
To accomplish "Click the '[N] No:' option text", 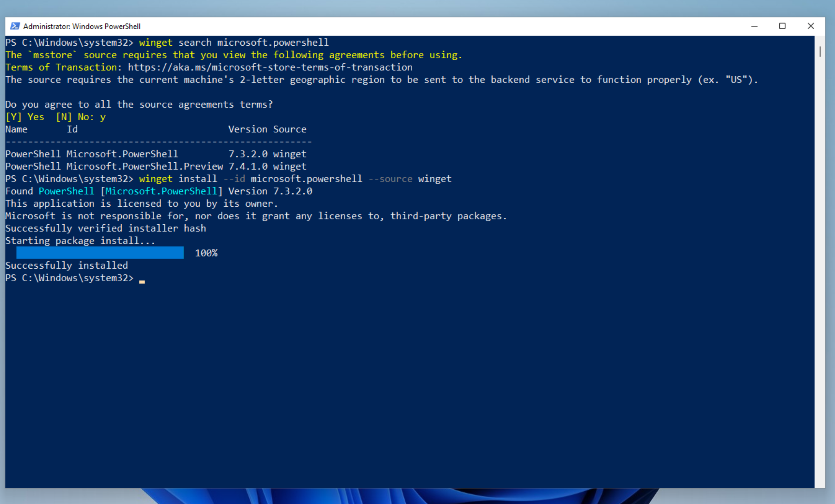I will [75, 117].
